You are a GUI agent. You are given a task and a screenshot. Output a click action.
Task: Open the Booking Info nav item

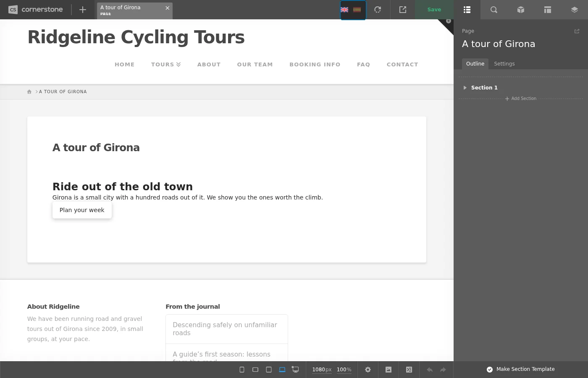315,65
